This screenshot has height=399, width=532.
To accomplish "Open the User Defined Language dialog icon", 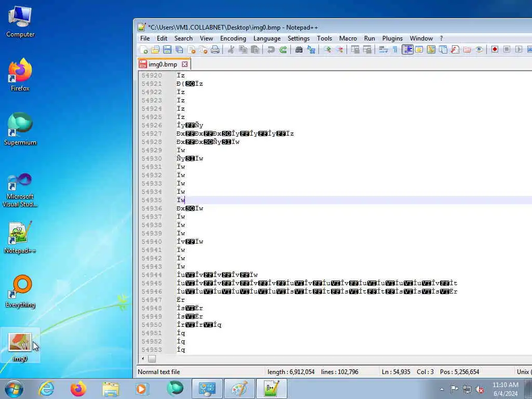I will point(419,50).
